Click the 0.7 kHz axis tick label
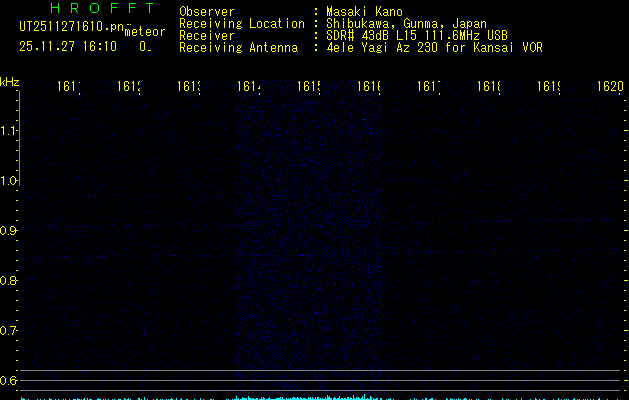 click(8, 331)
